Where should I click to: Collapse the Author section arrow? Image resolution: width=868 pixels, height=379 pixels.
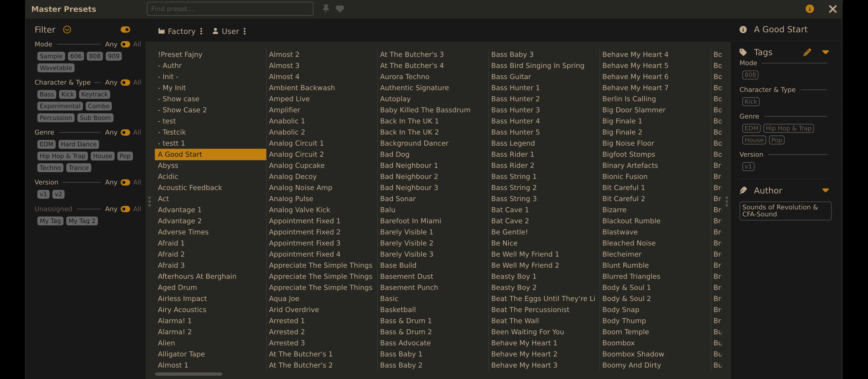826,190
